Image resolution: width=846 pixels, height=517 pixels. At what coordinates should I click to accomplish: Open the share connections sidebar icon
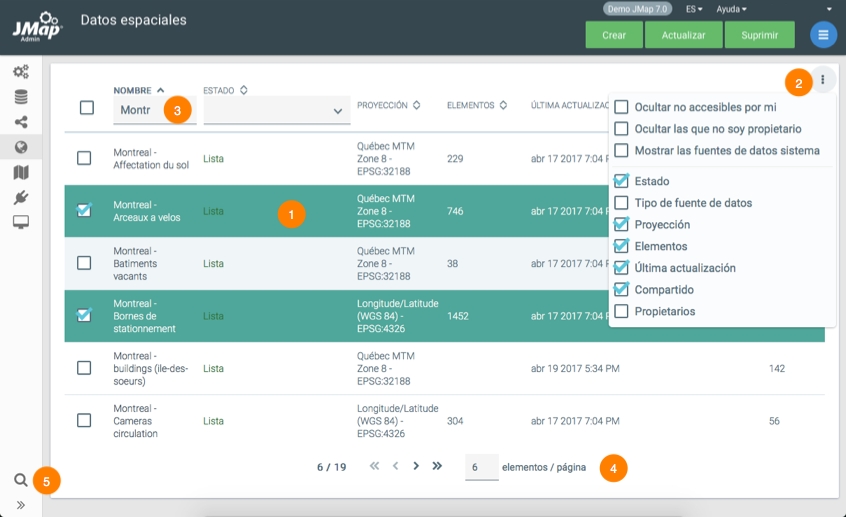point(21,122)
